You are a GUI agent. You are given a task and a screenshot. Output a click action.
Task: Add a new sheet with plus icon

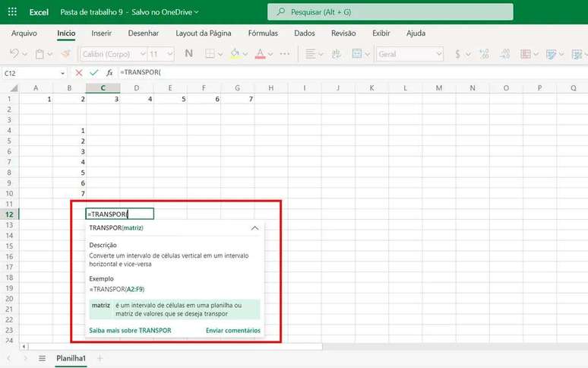pos(100,358)
